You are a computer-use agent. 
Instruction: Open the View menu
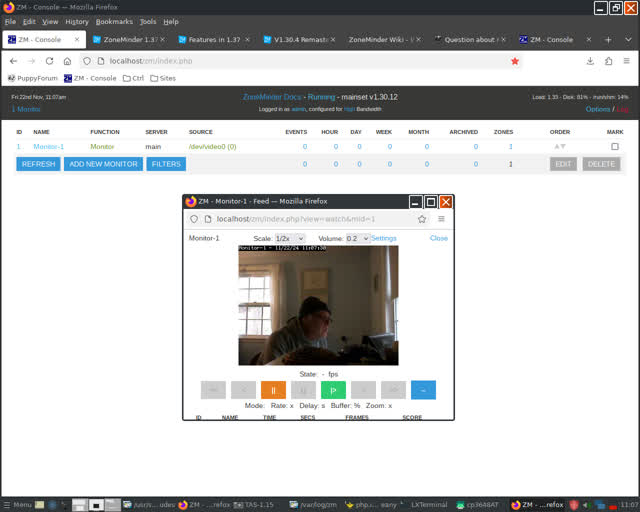[x=50, y=22]
